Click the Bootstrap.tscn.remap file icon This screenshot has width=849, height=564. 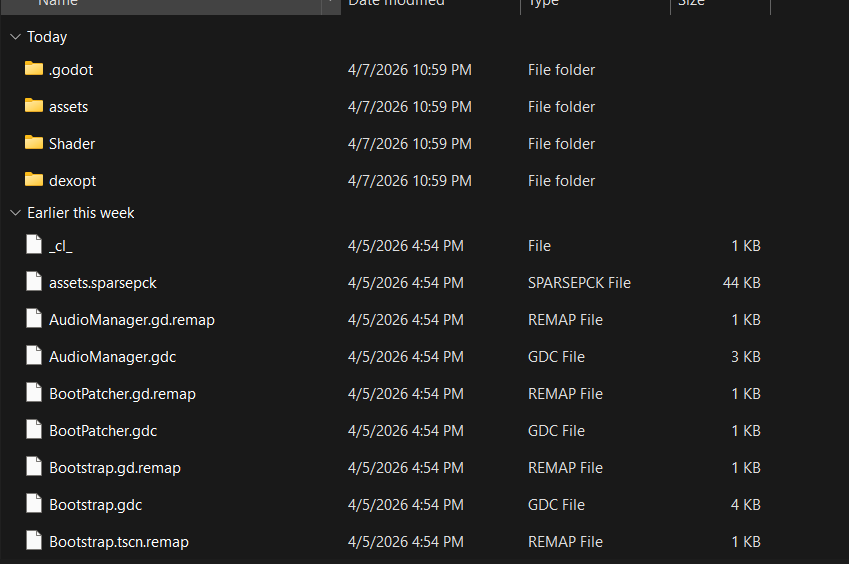point(34,540)
